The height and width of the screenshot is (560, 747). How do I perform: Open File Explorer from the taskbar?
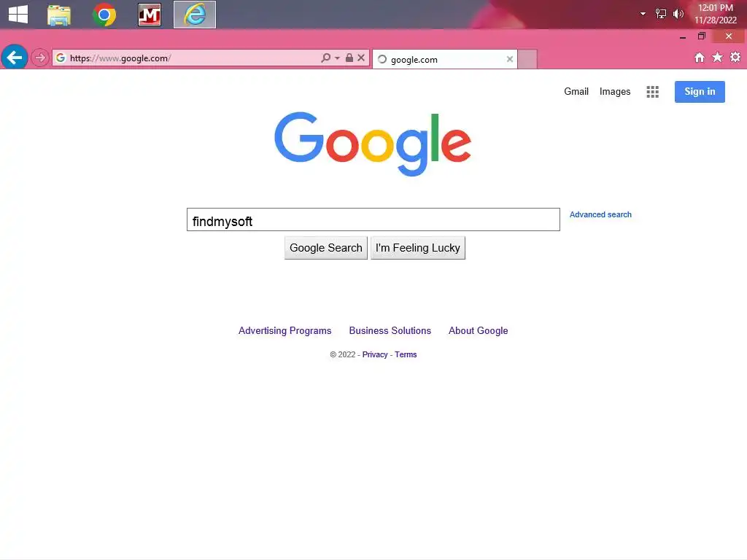coord(59,15)
